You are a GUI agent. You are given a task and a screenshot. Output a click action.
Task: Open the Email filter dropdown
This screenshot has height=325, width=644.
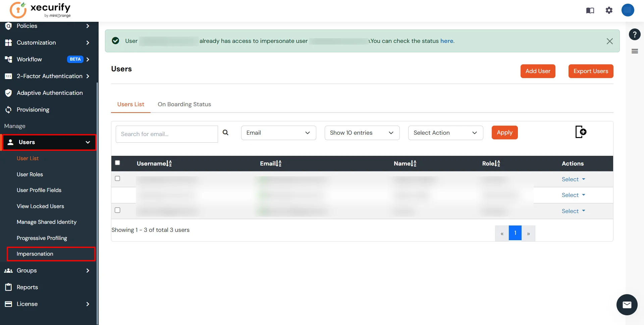[278, 133]
